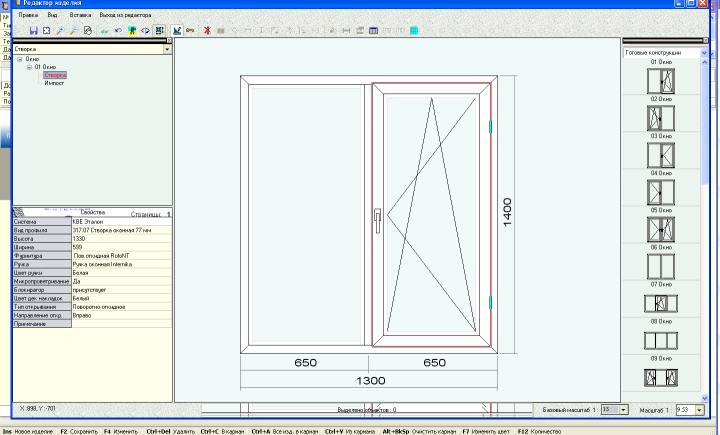Screen dimensions: 720x435
Task: Click the right 650 width dimension
Action: (x=434, y=363)
